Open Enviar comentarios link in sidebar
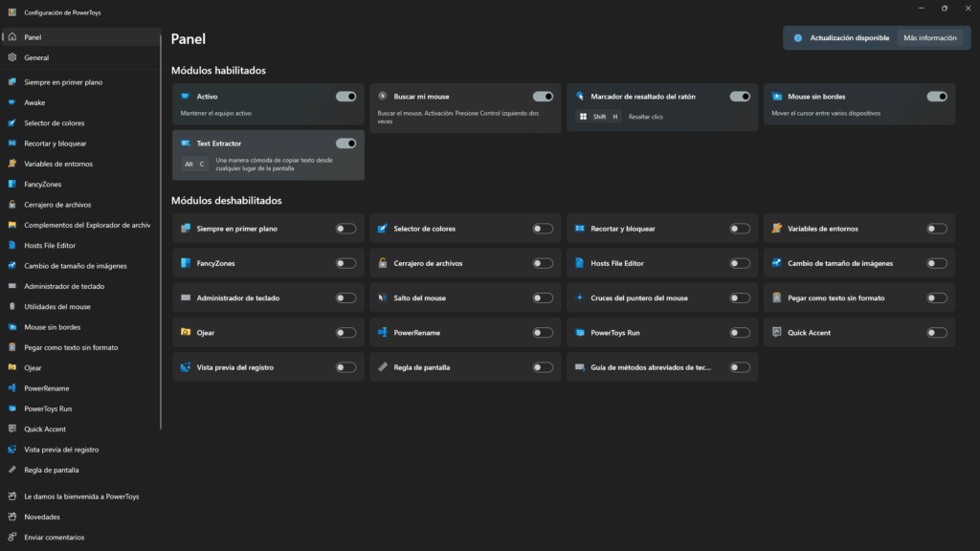This screenshot has height=551, width=980. 80,538
